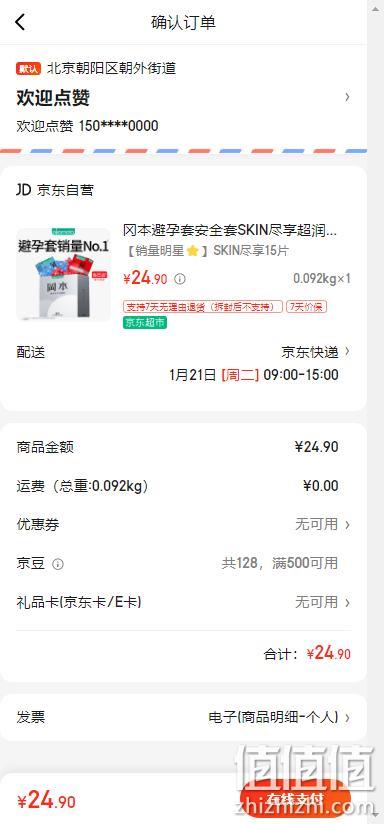The width and height of the screenshot is (384, 824).
Task: Click the green 京东超市 tag
Action: [145, 323]
